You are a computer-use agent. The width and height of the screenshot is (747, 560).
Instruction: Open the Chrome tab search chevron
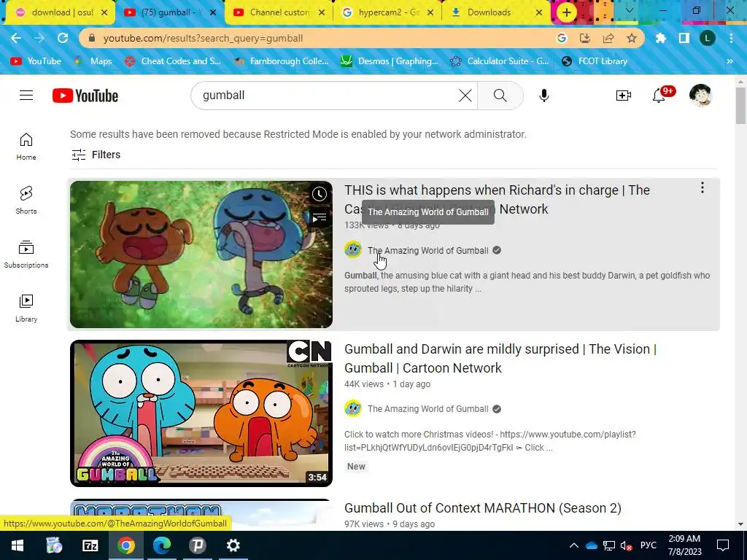point(630,10)
